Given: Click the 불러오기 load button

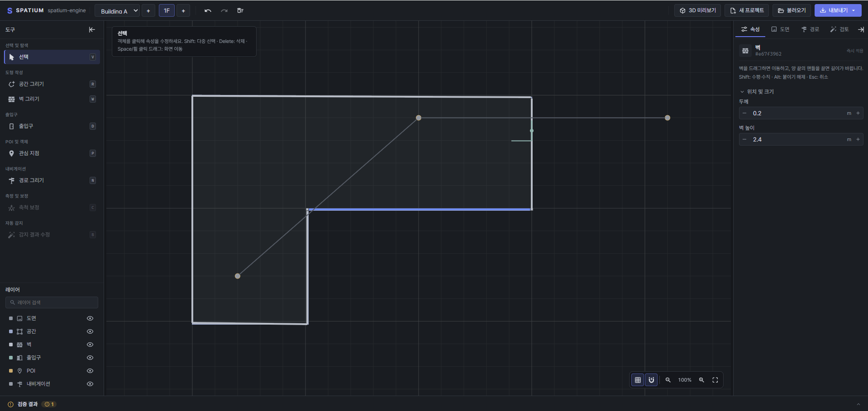Looking at the screenshot, I should pos(792,10).
